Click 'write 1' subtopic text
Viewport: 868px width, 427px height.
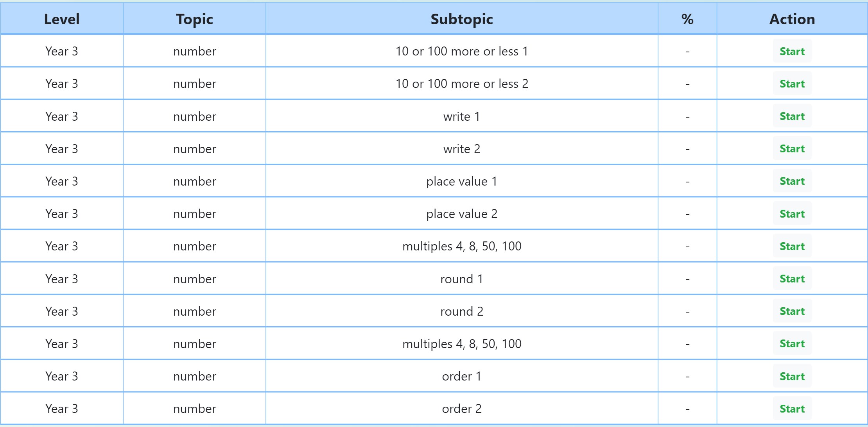coord(461,116)
